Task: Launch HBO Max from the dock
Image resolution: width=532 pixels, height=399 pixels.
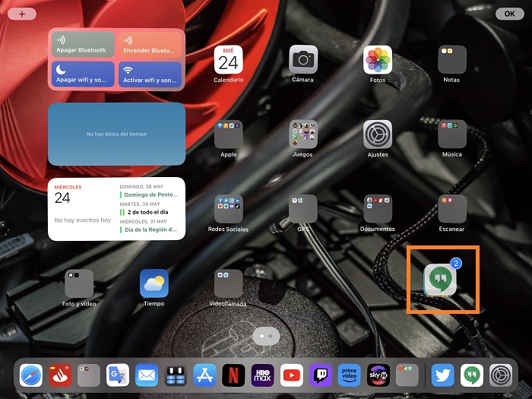Action: click(263, 375)
